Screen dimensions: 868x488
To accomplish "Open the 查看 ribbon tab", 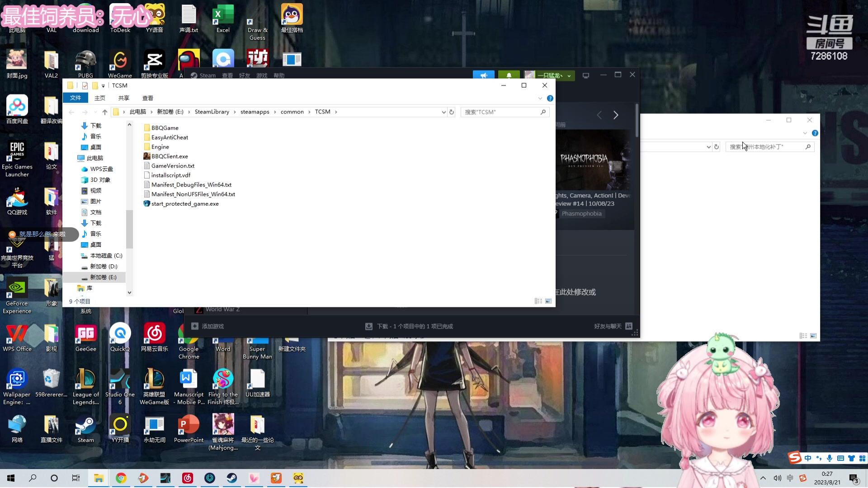I will [x=147, y=98].
